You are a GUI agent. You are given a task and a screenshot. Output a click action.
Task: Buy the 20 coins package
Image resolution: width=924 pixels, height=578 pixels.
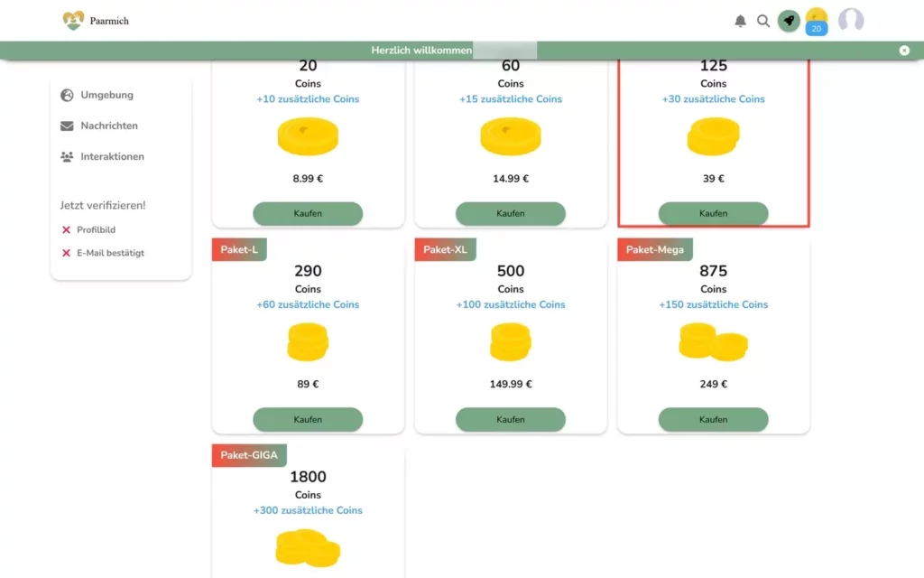(308, 213)
